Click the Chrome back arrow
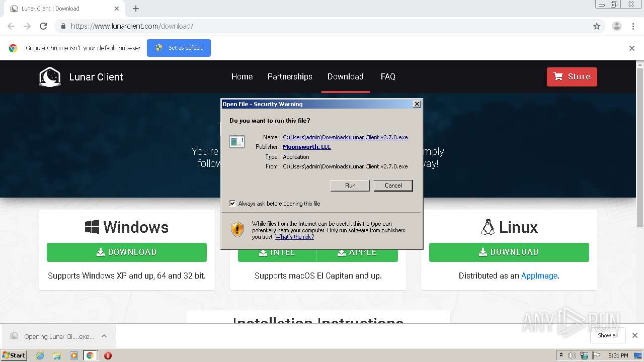The width and height of the screenshot is (644, 362). 11,26
